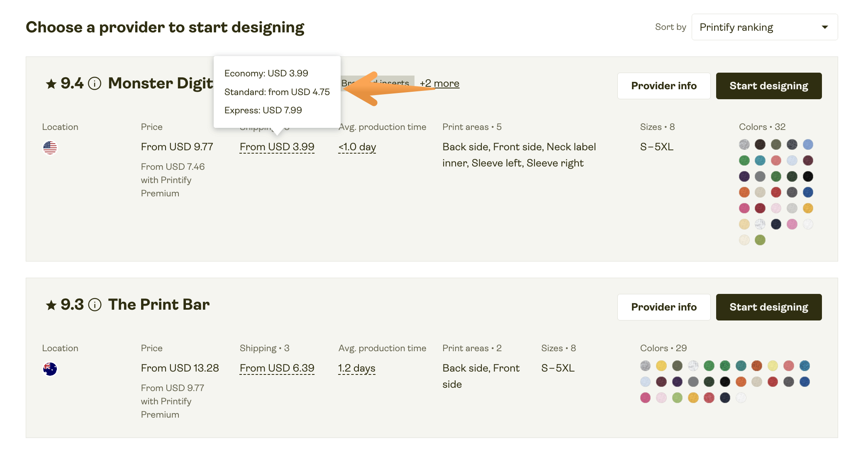The image size is (868, 450).
Task: Open Provider info for Monster Digital
Action: pos(664,86)
